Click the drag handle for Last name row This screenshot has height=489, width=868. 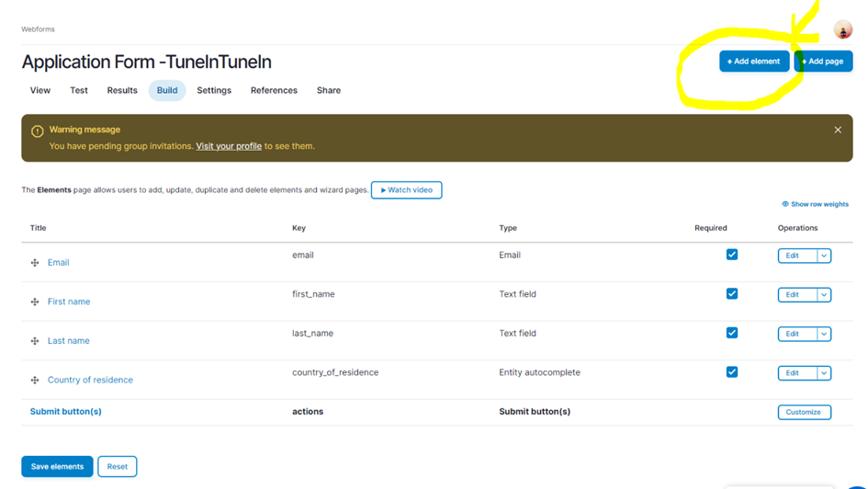pos(35,341)
